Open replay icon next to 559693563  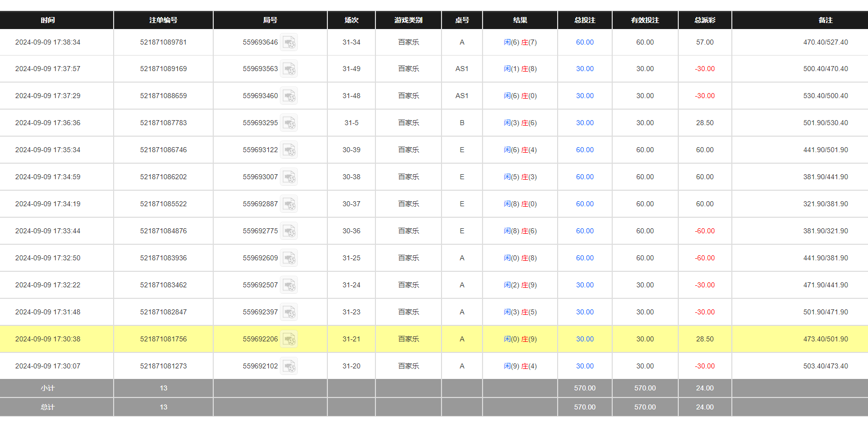(x=289, y=69)
